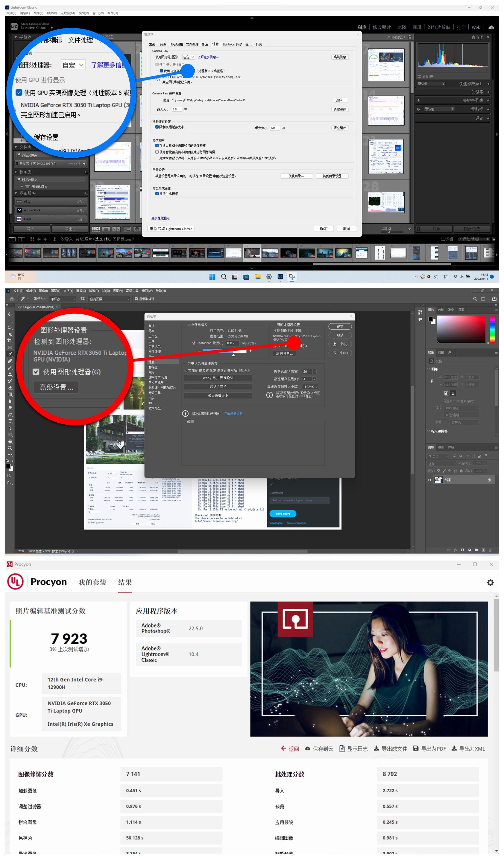Select the Lasso tool in Photoshop
504x859 pixels.
coord(10,327)
